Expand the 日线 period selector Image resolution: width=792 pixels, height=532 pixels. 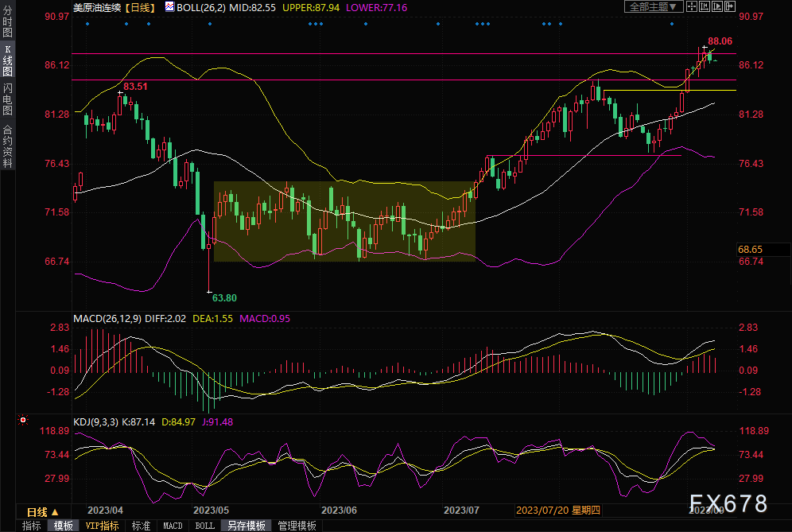click(x=37, y=511)
